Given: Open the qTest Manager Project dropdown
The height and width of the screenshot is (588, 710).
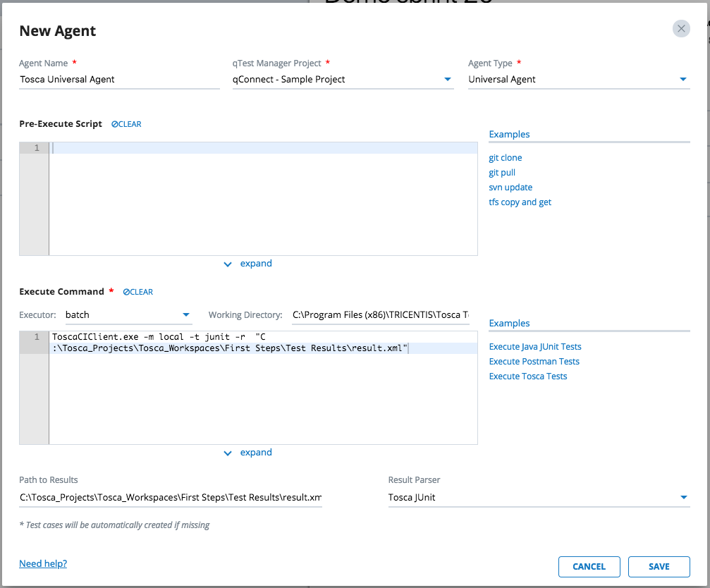Looking at the screenshot, I should [x=448, y=80].
